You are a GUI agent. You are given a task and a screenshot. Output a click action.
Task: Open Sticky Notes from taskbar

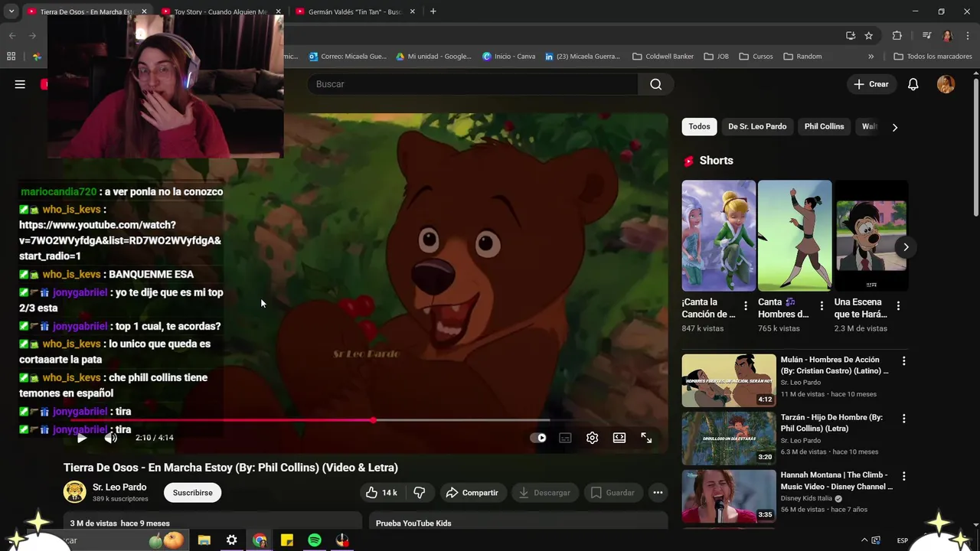click(x=287, y=540)
